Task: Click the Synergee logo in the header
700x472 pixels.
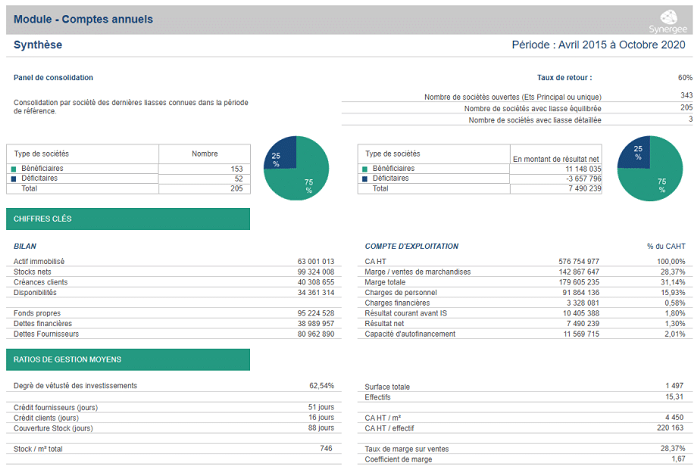Action: point(667,21)
